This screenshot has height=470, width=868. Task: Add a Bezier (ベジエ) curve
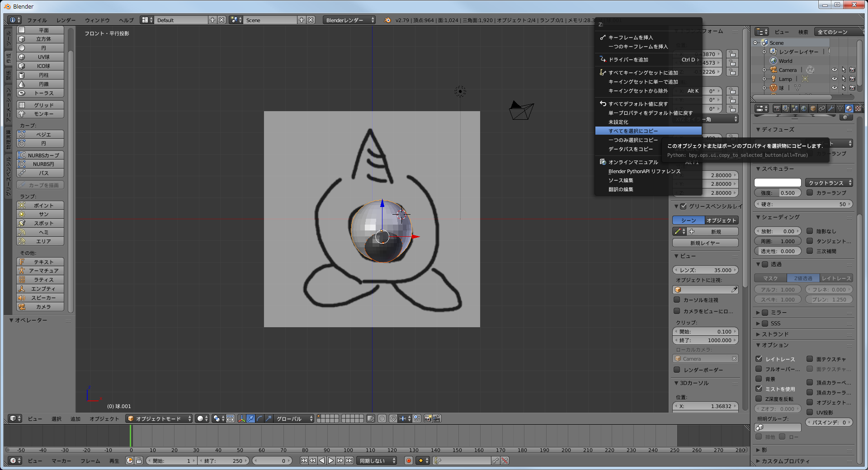[x=40, y=134]
